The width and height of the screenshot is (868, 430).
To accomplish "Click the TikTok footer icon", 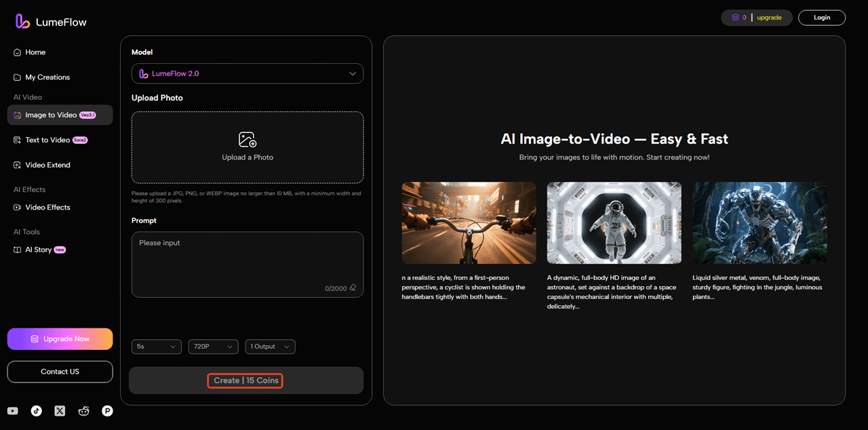I will (x=36, y=410).
